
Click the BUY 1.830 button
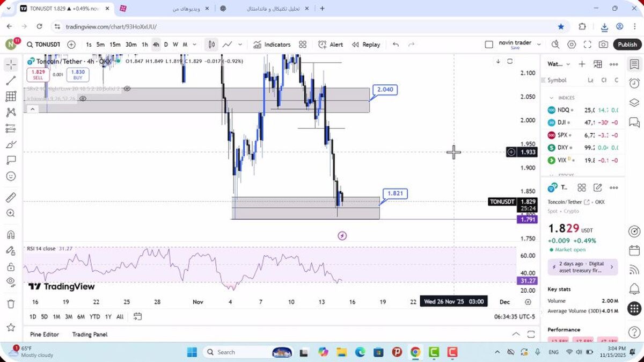(78, 75)
